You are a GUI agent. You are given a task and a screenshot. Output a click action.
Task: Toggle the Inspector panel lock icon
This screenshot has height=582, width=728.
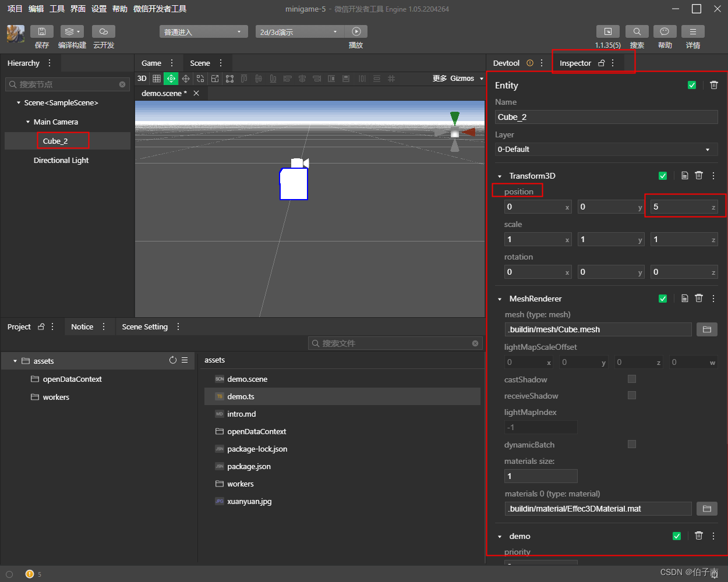(x=602, y=63)
